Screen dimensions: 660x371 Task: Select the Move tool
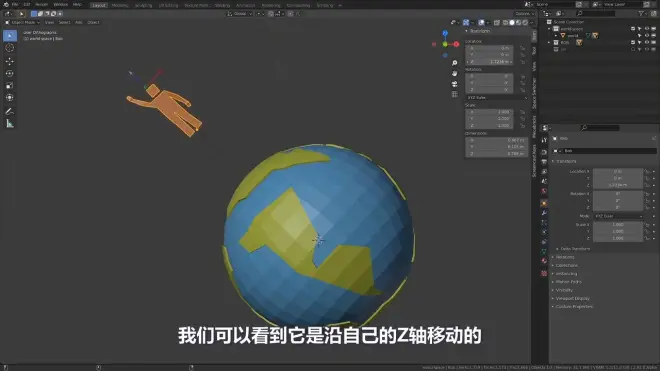coord(10,61)
